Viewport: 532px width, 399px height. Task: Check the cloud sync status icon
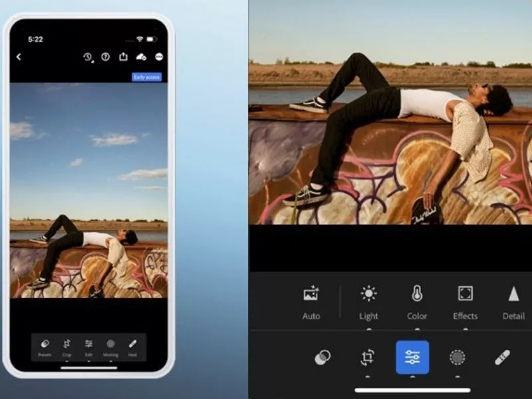coord(141,57)
